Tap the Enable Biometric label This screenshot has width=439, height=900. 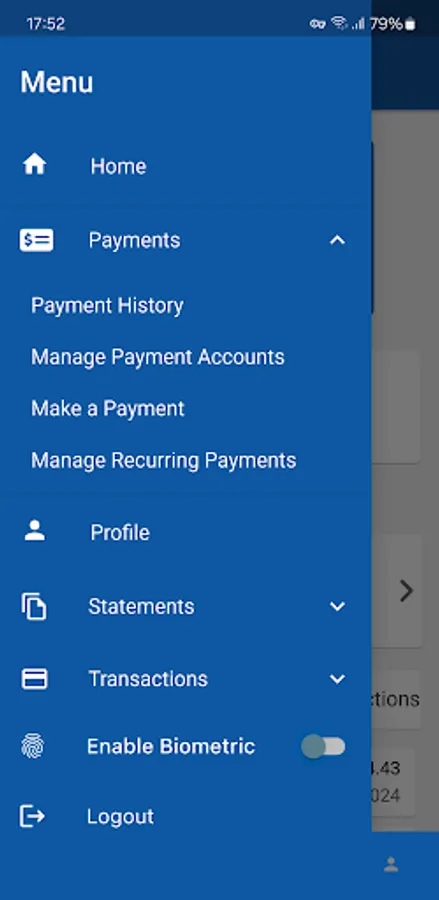pos(171,747)
